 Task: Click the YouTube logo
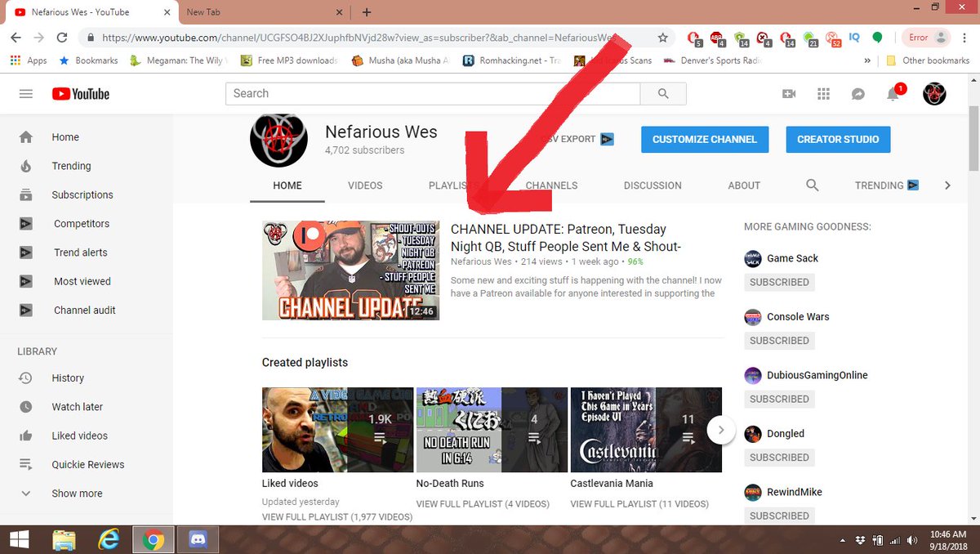pyautogui.click(x=81, y=94)
